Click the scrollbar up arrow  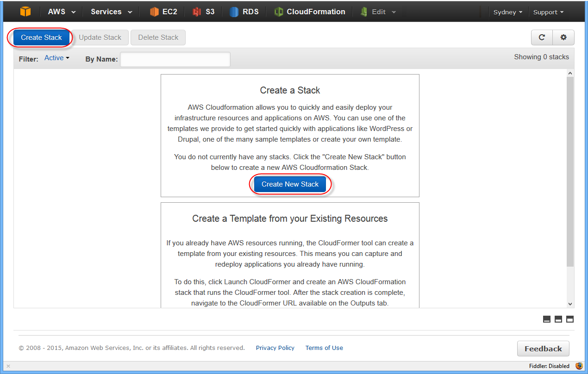(570, 73)
